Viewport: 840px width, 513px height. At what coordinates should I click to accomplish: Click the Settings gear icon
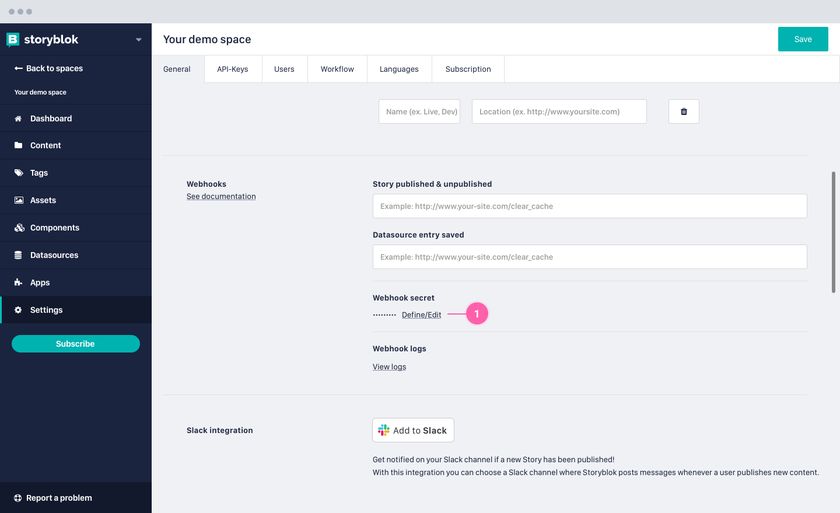click(x=18, y=310)
